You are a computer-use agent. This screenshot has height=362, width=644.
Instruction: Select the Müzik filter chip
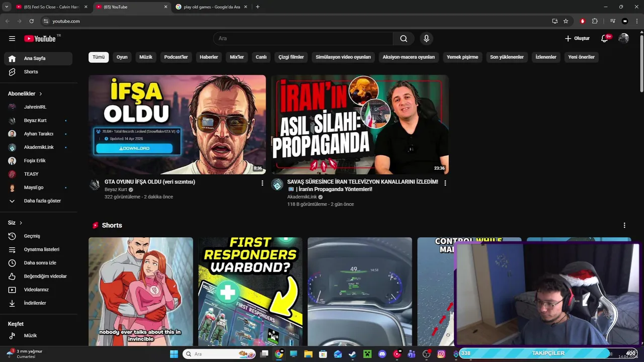146,57
